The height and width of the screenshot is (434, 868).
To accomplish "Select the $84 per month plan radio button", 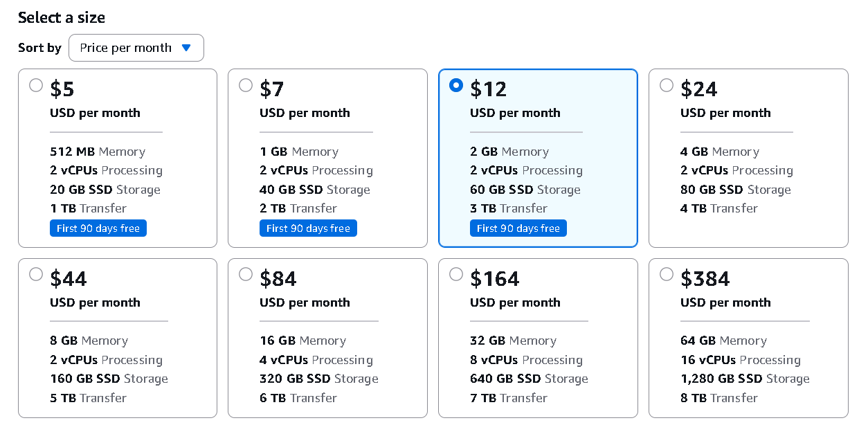I will pos(246,274).
